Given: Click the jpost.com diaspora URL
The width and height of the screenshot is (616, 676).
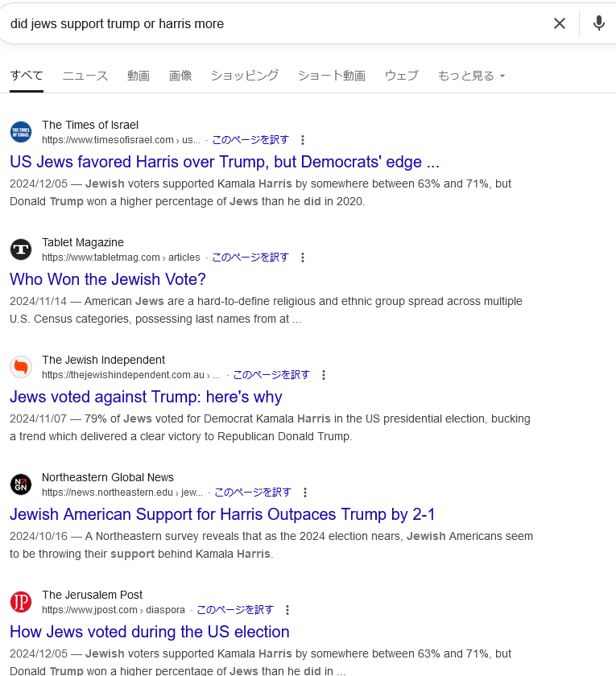Looking at the screenshot, I should coord(113,610).
